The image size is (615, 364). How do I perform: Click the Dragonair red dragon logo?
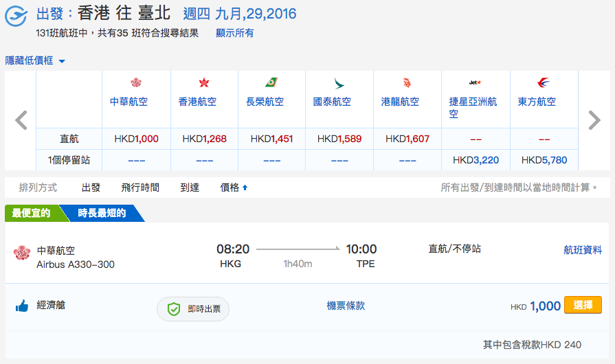pos(407,82)
